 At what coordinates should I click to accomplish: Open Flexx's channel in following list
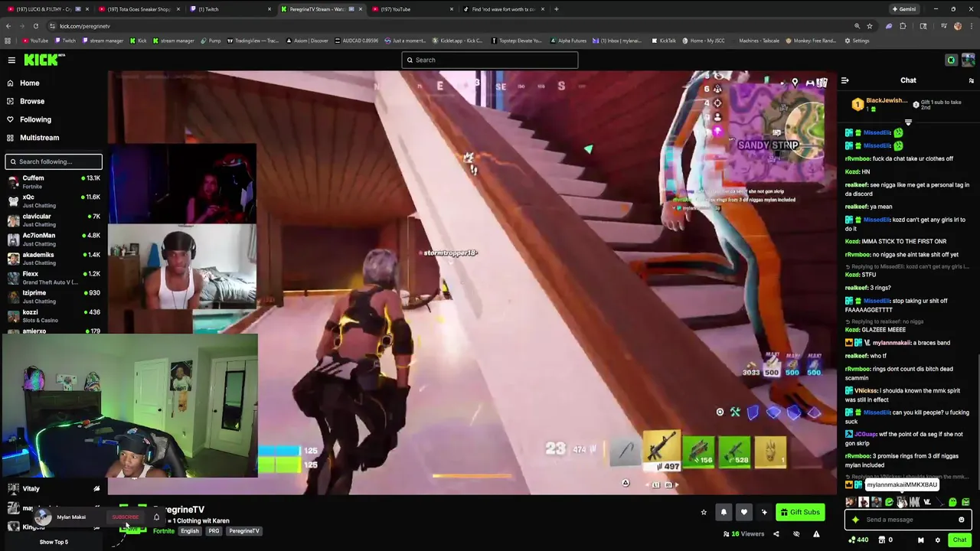(x=53, y=277)
